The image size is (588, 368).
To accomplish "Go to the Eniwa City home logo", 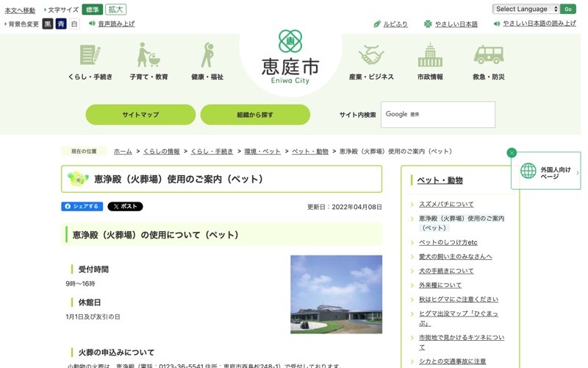I will point(290,57).
